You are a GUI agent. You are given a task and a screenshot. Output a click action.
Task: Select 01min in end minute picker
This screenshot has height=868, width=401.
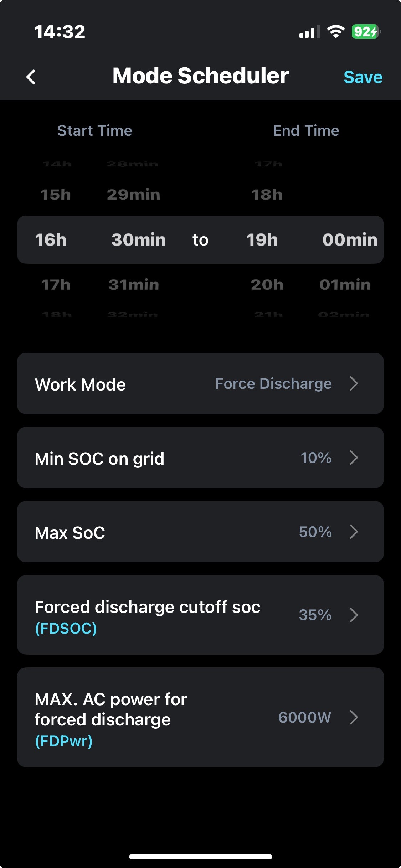(x=345, y=285)
